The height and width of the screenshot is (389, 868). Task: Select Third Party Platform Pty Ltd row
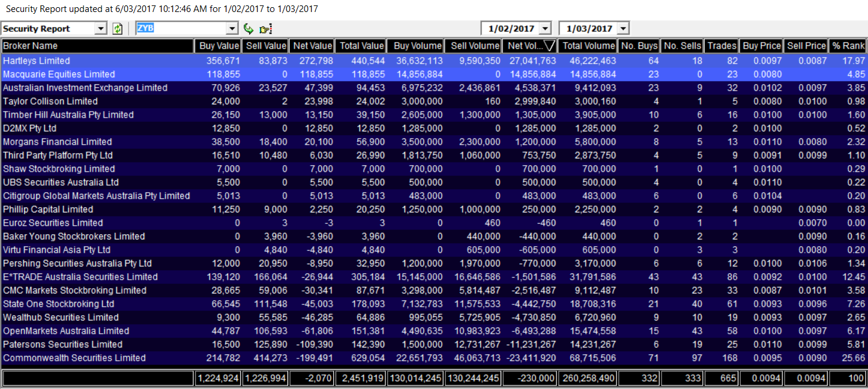click(434, 155)
